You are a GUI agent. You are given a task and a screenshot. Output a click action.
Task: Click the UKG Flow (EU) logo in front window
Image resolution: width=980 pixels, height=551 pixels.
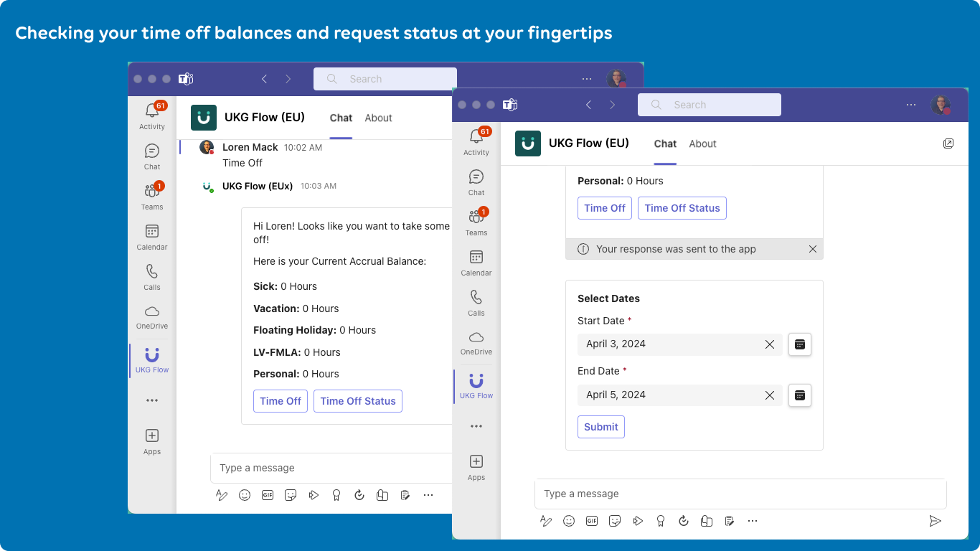528,143
